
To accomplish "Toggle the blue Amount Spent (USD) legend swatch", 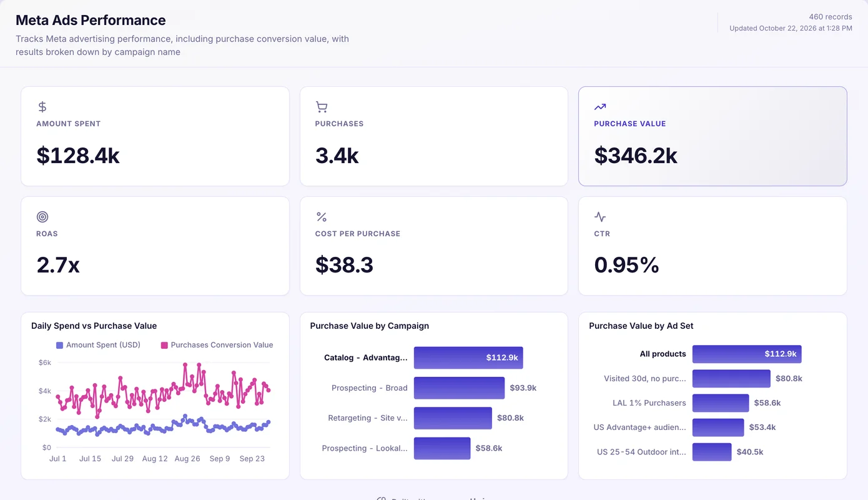I will pos(59,345).
